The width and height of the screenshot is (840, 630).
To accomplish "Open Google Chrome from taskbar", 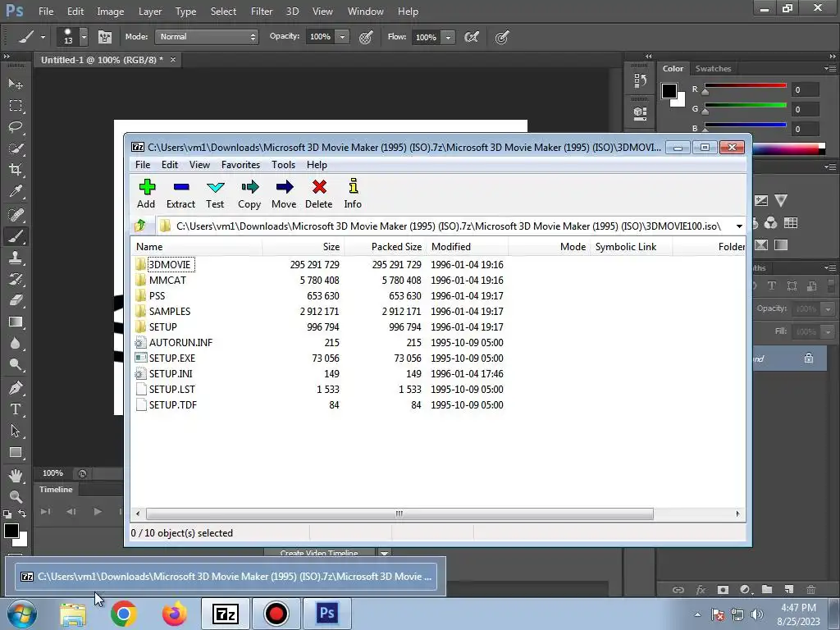I will (x=124, y=614).
